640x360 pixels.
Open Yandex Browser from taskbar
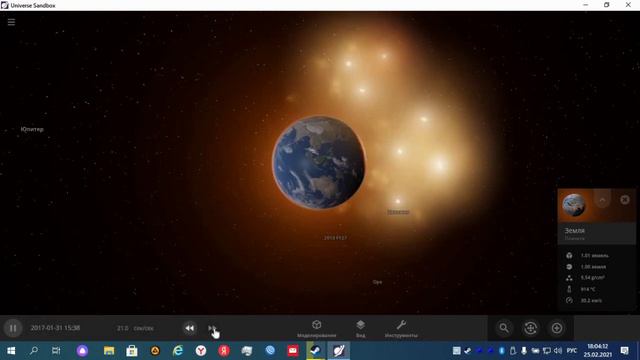[x=201, y=351]
